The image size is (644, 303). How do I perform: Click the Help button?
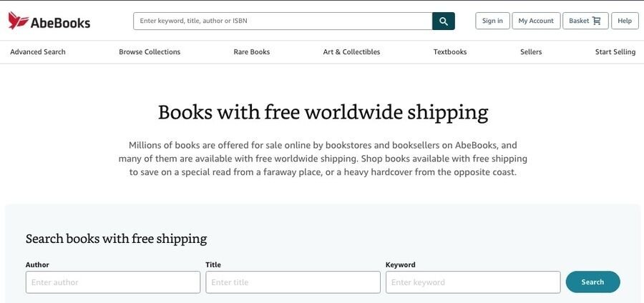tap(625, 21)
